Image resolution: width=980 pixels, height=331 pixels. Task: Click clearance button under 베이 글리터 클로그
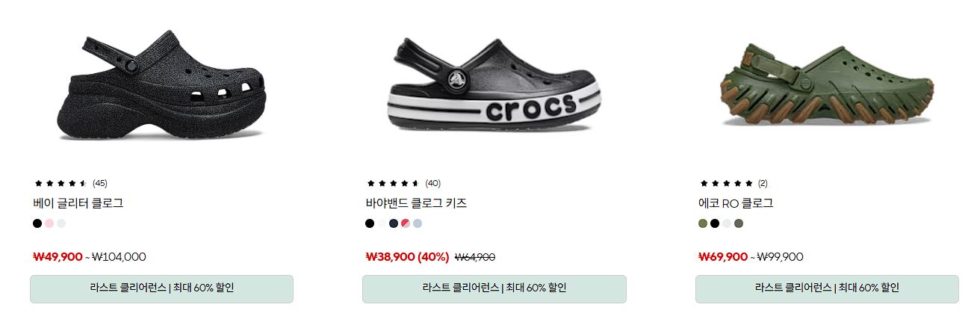(x=161, y=288)
